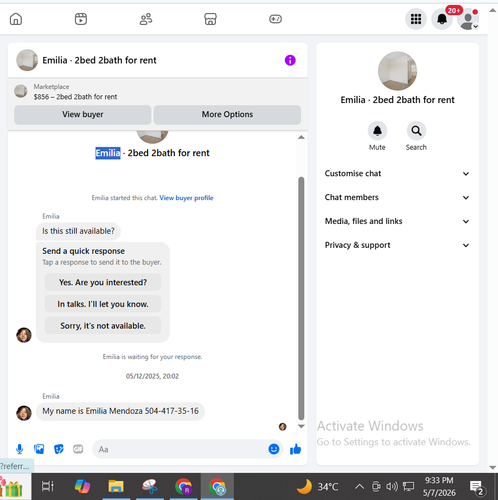Click View buyer button
The height and width of the screenshot is (500, 498).
pyautogui.click(x=82, y=115)
